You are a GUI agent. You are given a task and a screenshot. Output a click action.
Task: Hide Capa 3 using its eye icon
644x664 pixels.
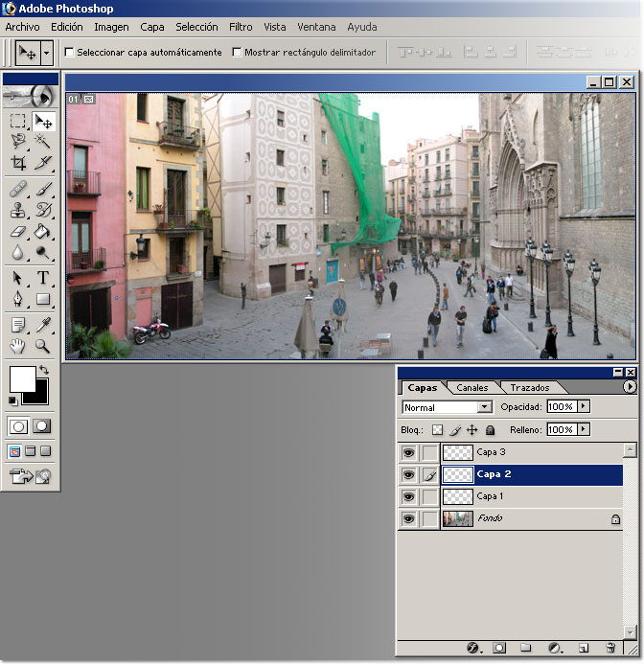coord(409,452)
